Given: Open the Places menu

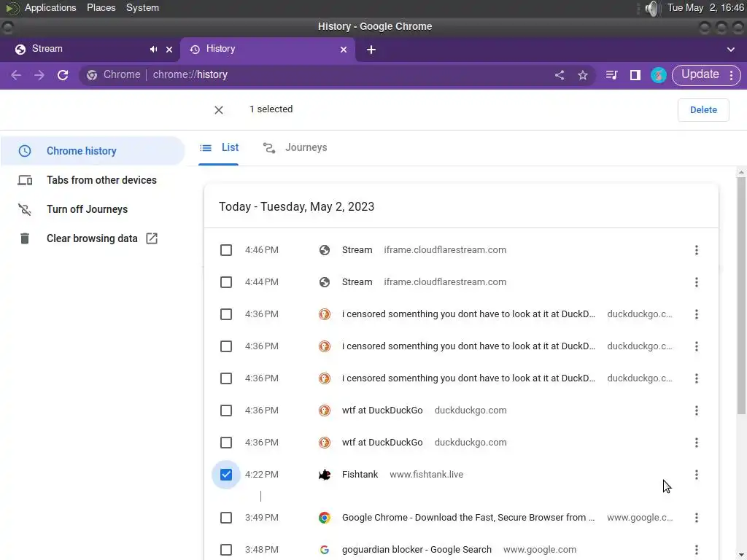Looking at the screenshot, I should [101, 8].
